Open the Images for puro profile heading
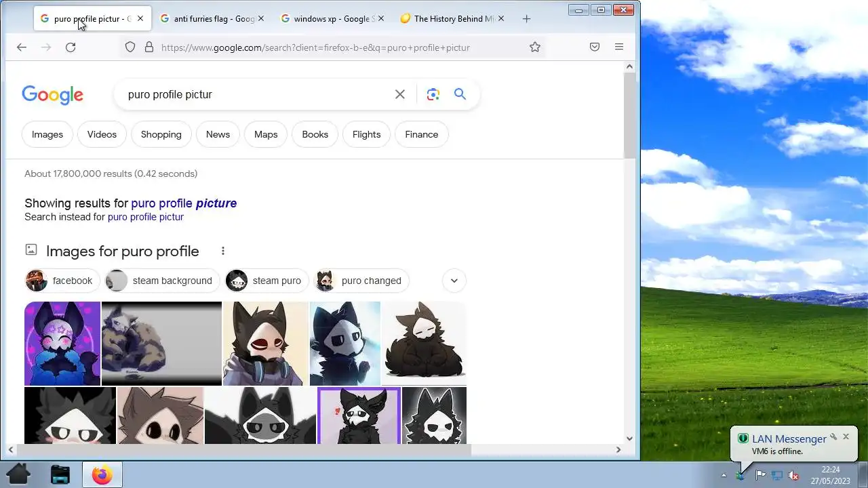The height and width of the screenshot is (488, 868). click(x=123, y=251)
